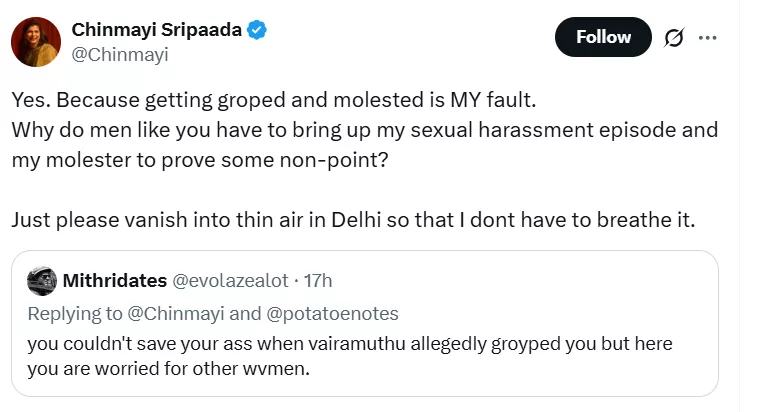Open the Mithridates display name
The width and height of the screenshot is (758, 412).
(x=114, y=280)
